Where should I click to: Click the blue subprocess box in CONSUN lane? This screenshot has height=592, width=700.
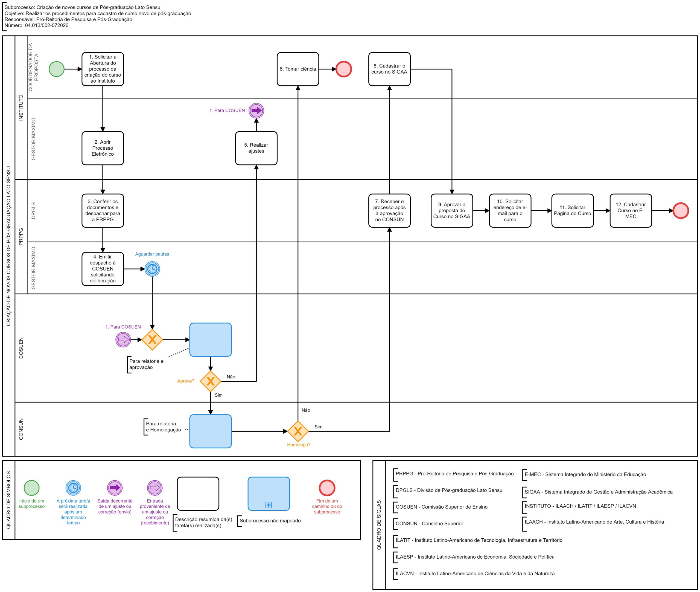[210, 431]
